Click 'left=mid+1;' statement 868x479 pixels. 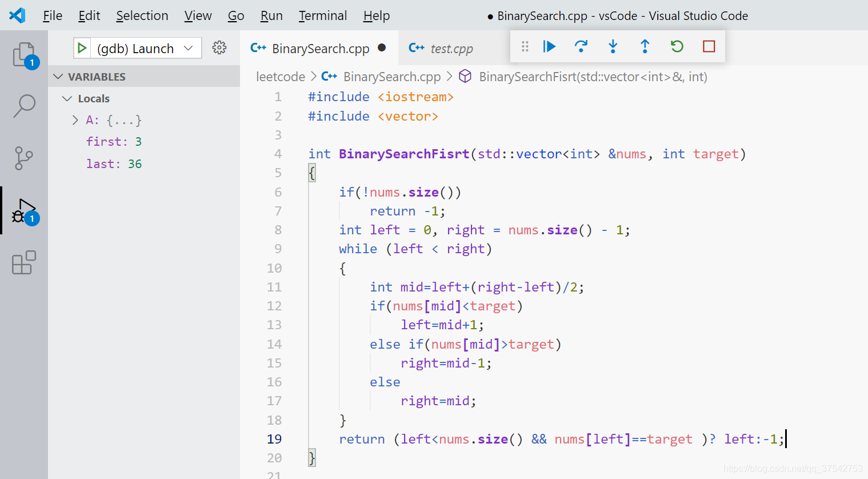[442, 325]
